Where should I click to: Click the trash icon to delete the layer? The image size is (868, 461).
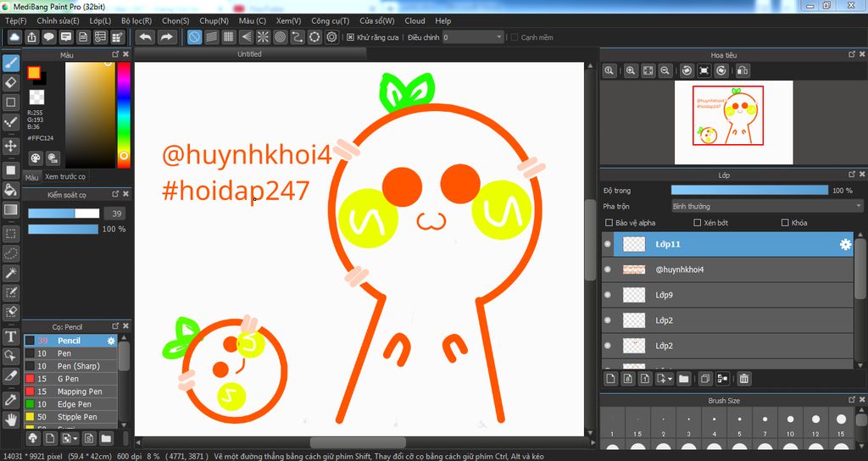point(744,379)
